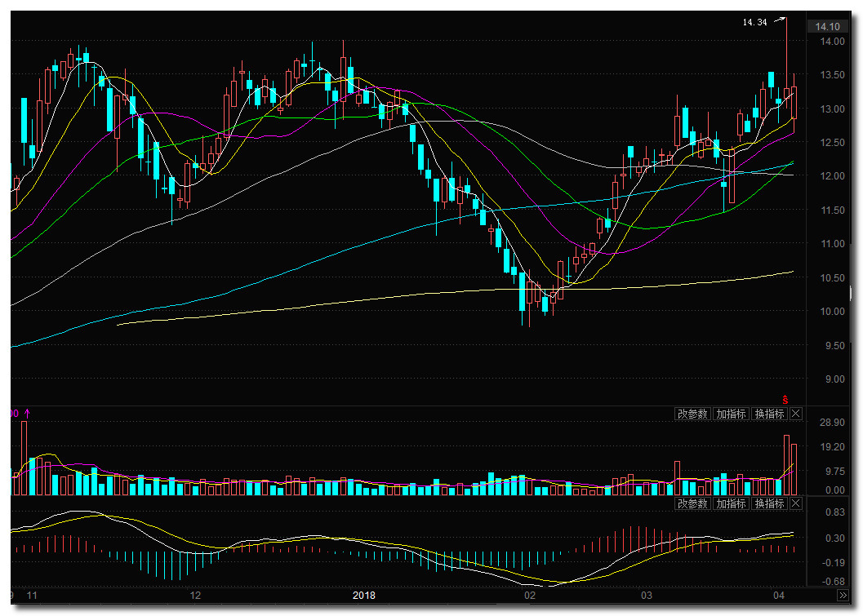
Task: Click the 10.00 price axis label
Action: tap(832, 312)
